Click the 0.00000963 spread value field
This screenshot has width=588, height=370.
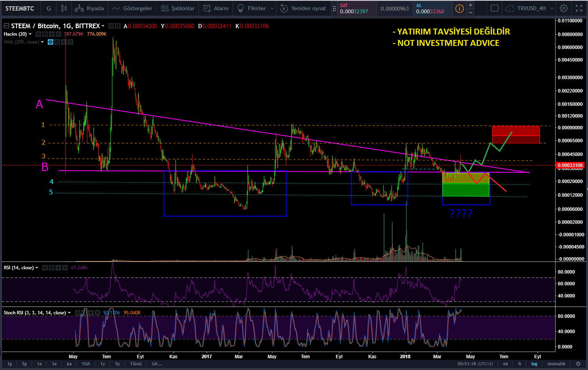pos(395,9)
